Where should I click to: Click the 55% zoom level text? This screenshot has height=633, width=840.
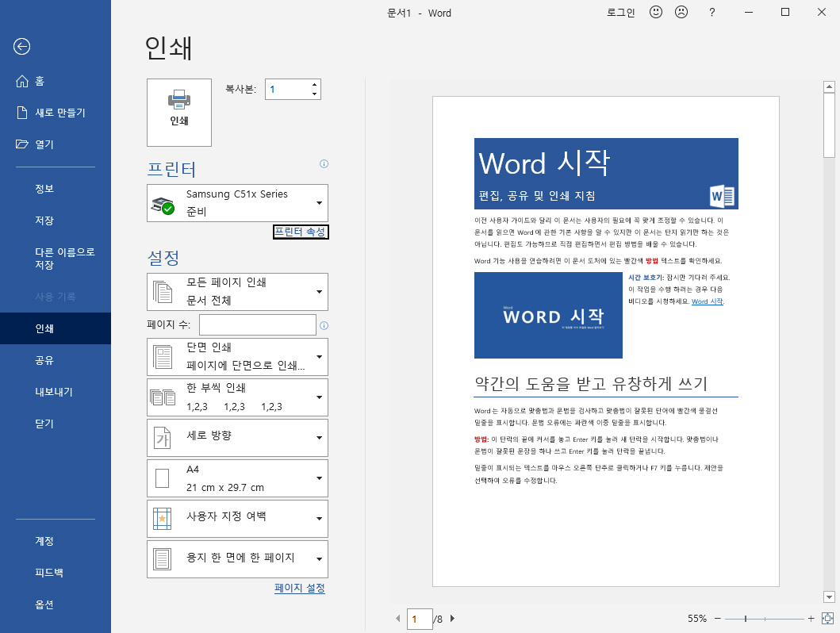[x=697, y=619]
